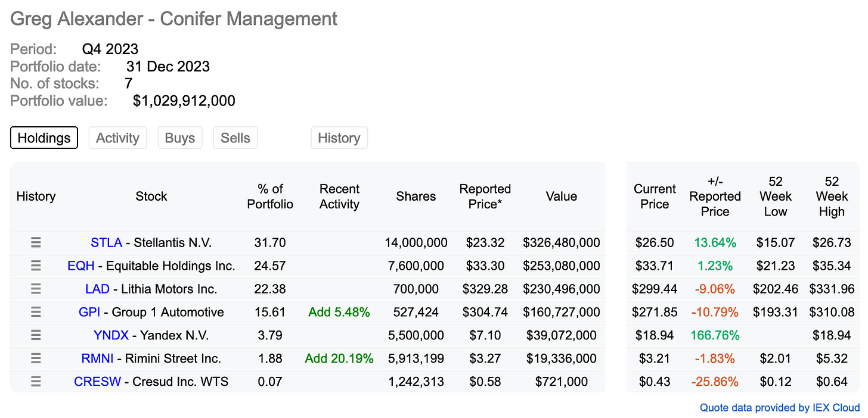
Task: Select the 527,424 shares cell
Action: pos(416,312)
